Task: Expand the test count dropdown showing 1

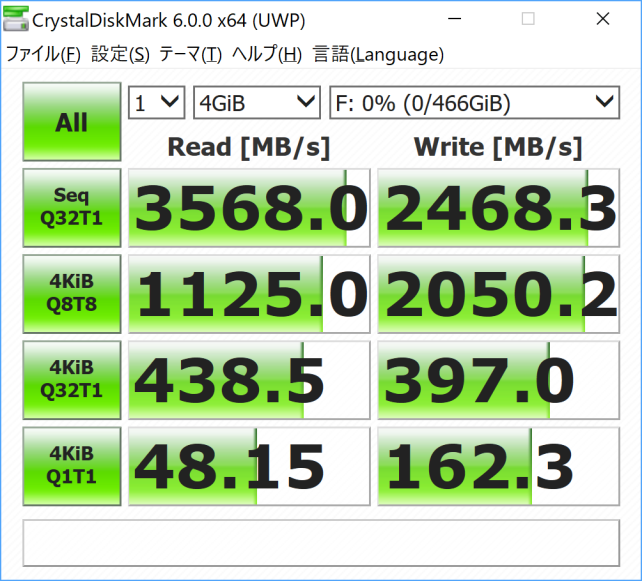Action: (157, 102)
